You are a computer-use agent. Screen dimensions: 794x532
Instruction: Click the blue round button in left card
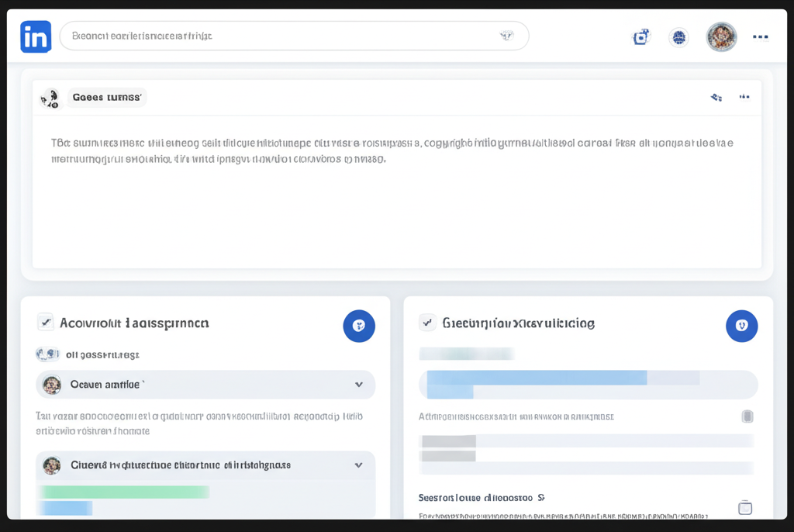click(x=359, y=326)
